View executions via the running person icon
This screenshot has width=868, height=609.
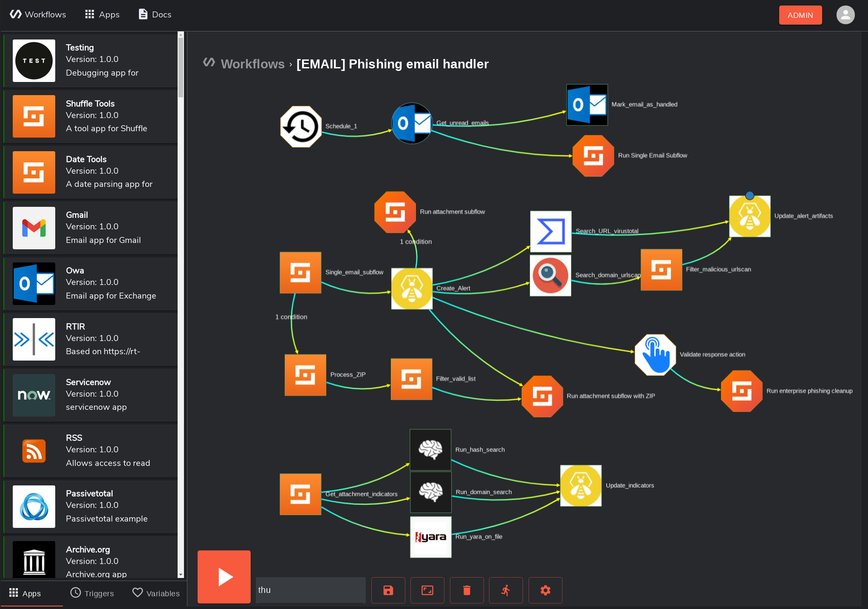506,590
